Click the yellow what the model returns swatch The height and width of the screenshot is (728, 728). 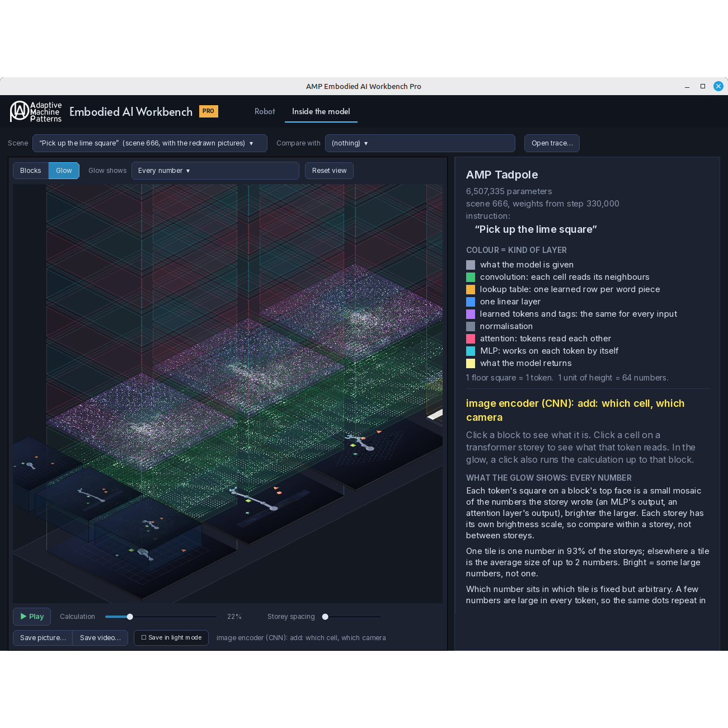471,363
